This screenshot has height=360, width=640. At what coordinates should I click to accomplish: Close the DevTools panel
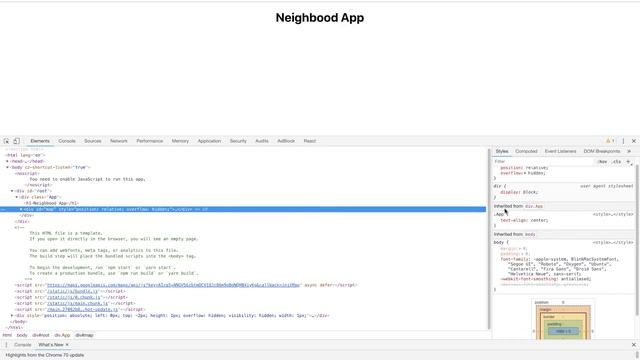pos(634,141)
